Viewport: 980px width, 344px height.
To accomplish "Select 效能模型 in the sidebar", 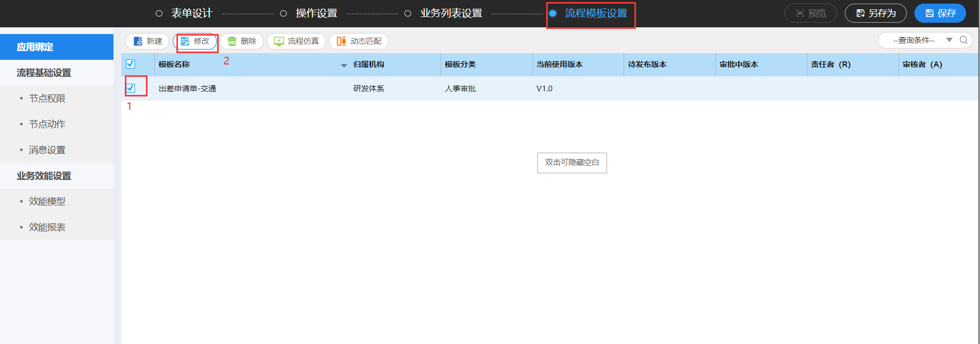I will 47,202.
